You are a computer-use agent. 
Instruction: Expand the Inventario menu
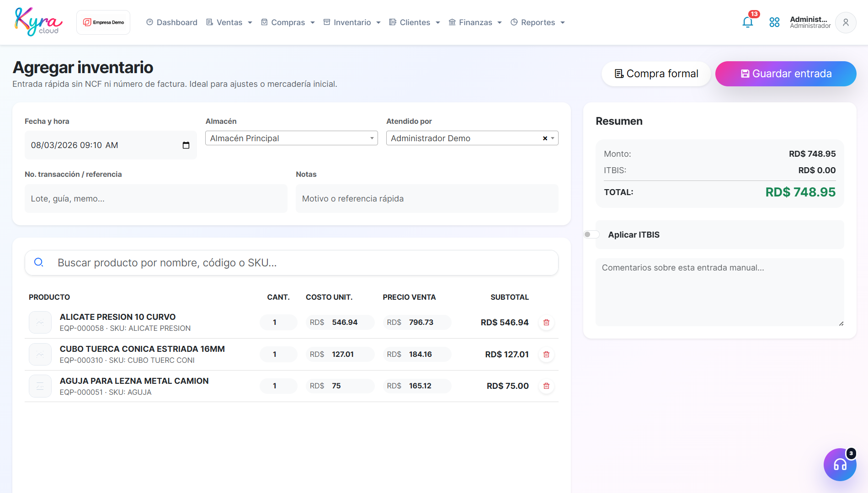[x=352, y=22]
